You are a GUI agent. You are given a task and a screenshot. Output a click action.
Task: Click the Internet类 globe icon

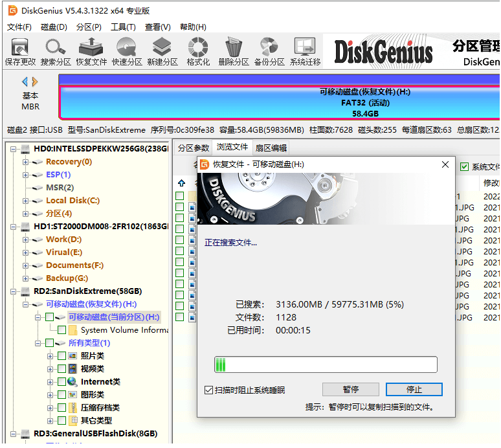72,381
